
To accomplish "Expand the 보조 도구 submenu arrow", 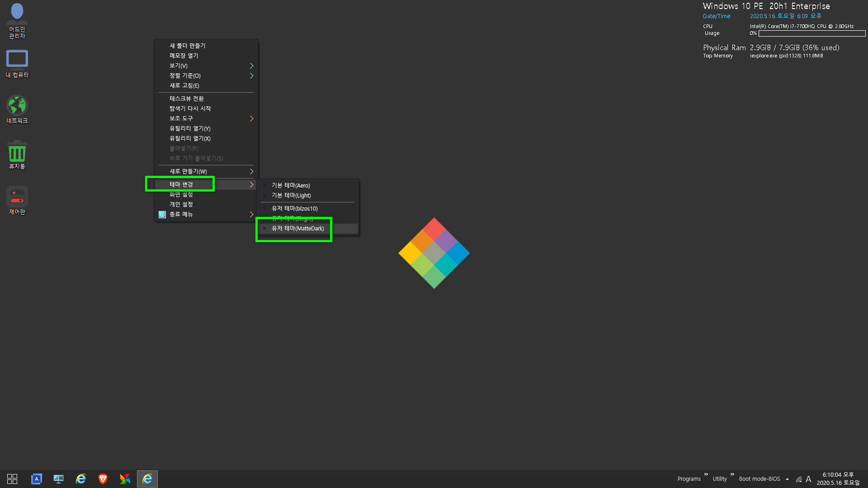I will click(251, 119).
